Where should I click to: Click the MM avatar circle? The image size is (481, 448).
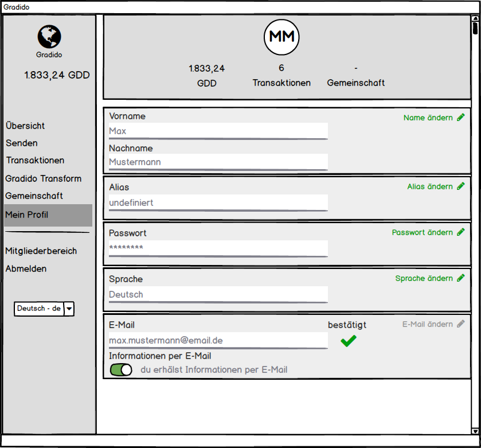pyautogui.click(x=281, y=37)
